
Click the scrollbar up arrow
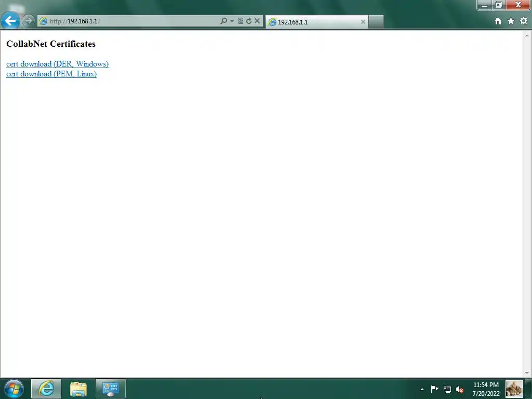(x=527, y=35)
